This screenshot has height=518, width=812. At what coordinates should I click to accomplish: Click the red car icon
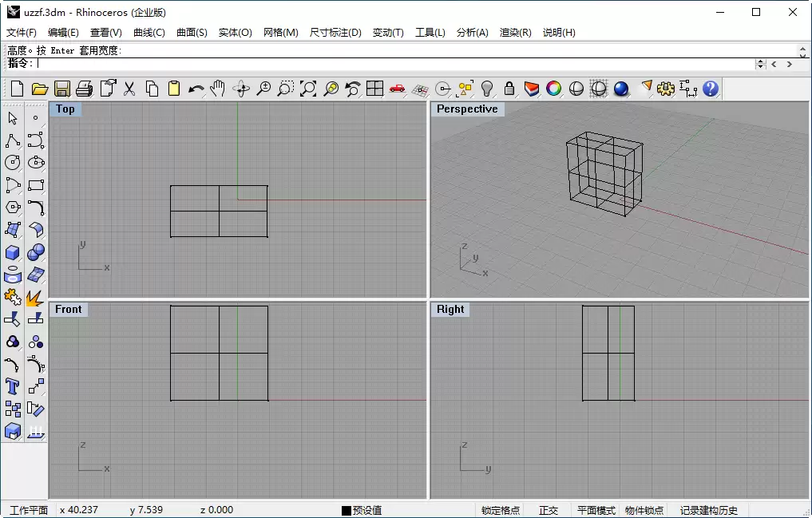tap(397, 89)
